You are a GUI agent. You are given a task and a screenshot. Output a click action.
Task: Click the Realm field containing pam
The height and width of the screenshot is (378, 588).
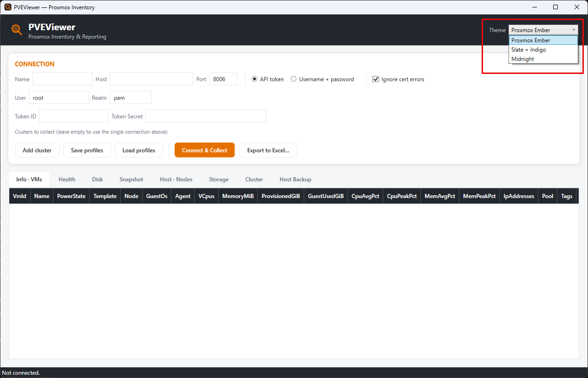click(x=131, y=98)
